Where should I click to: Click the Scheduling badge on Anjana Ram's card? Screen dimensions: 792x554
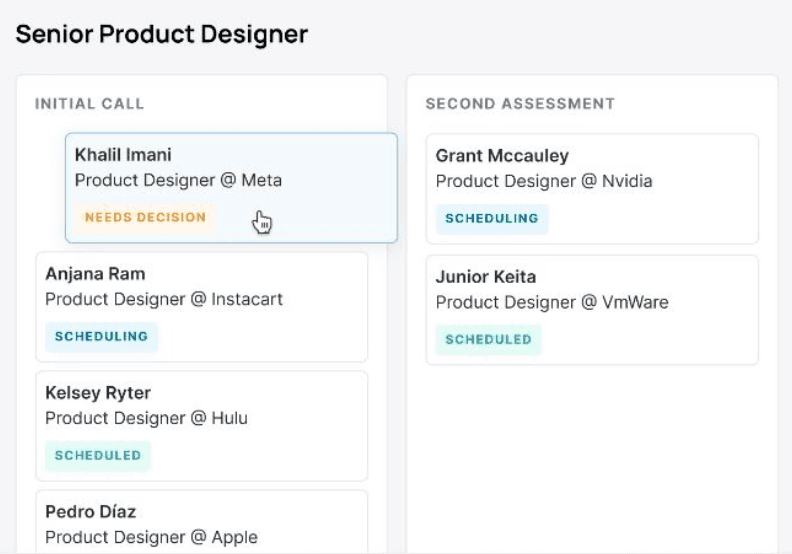pos(101,337)
